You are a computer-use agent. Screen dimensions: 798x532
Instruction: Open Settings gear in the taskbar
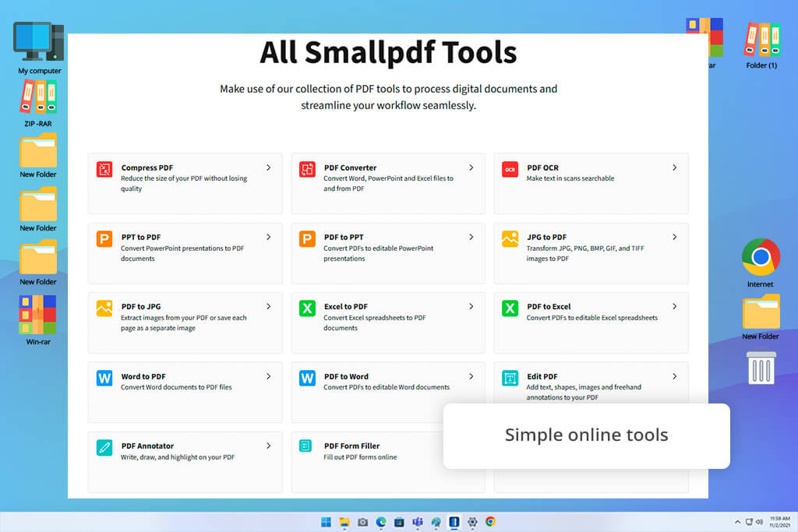pyautogui.click(x=472, y=522)
